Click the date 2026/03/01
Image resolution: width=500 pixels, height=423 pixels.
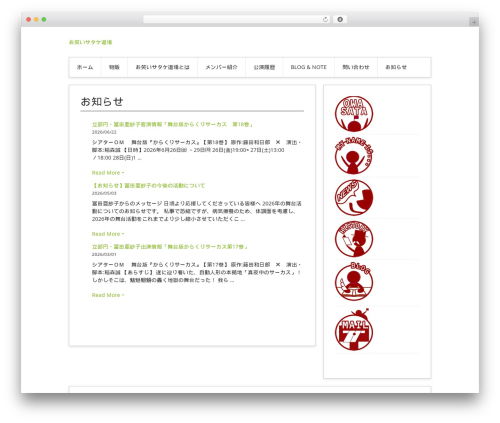click(x=104, y=254)
